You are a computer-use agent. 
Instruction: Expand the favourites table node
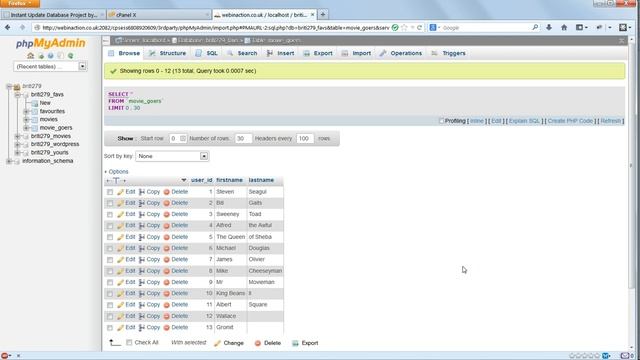pyautogui.click(x=26, y=111)
